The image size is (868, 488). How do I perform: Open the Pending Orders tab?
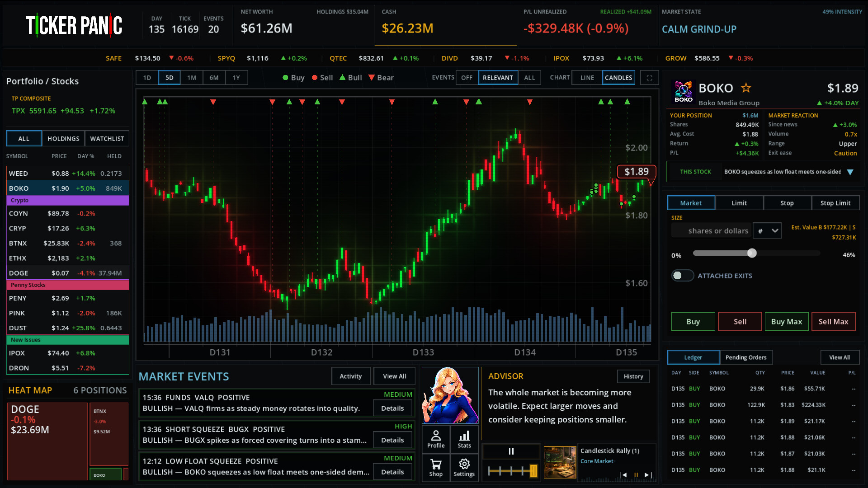746,357
